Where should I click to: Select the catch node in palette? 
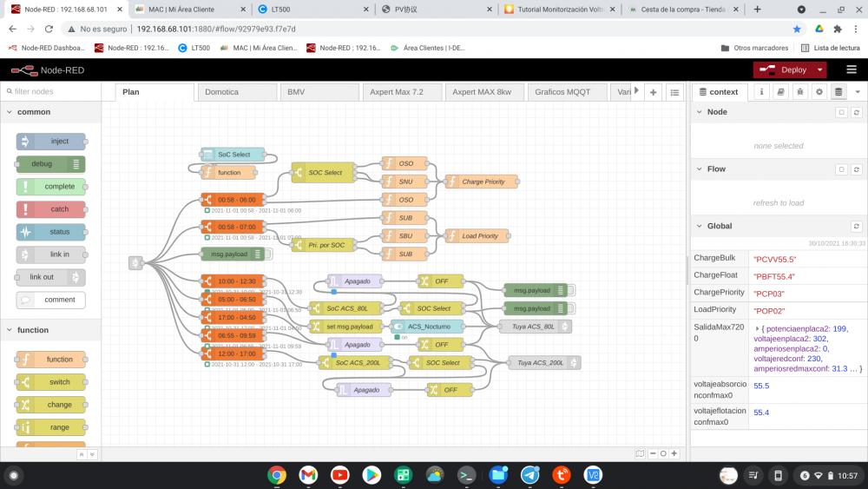pyautogui.click(x=51, y=209)
